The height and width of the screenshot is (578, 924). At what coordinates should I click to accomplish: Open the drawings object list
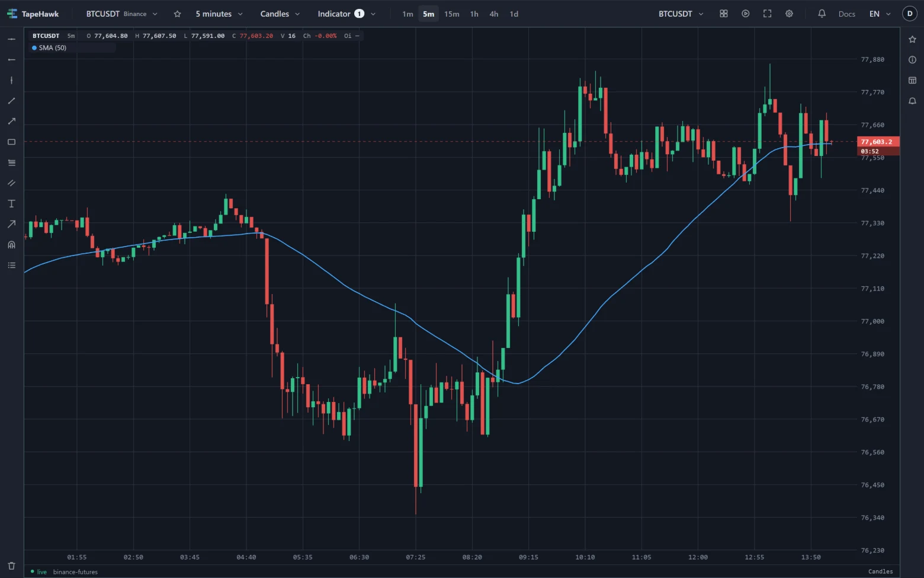click(x=11, y=265)
